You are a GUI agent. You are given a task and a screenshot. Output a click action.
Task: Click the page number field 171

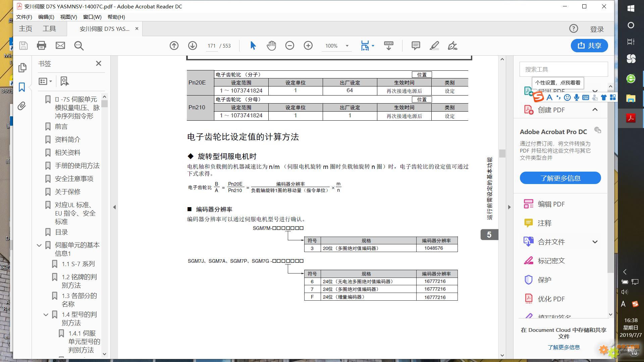(x=211, y=46)
